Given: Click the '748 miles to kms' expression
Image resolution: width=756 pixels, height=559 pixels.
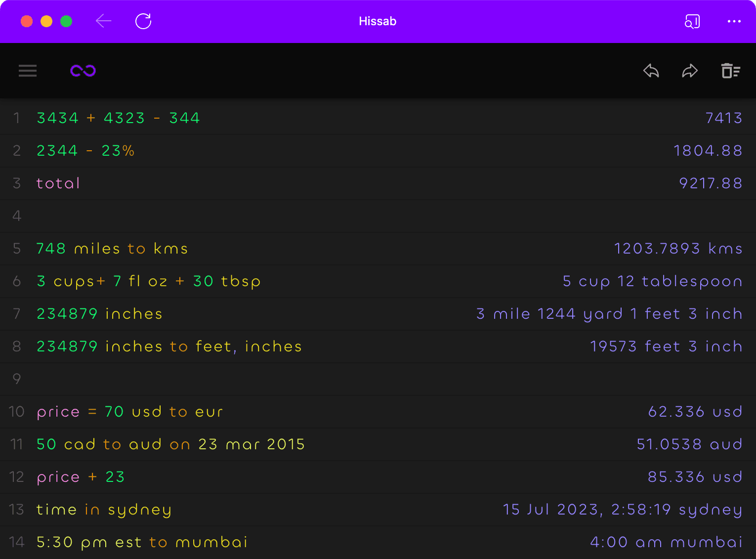Looking at the screenshot, I should (x=112, y=249).
